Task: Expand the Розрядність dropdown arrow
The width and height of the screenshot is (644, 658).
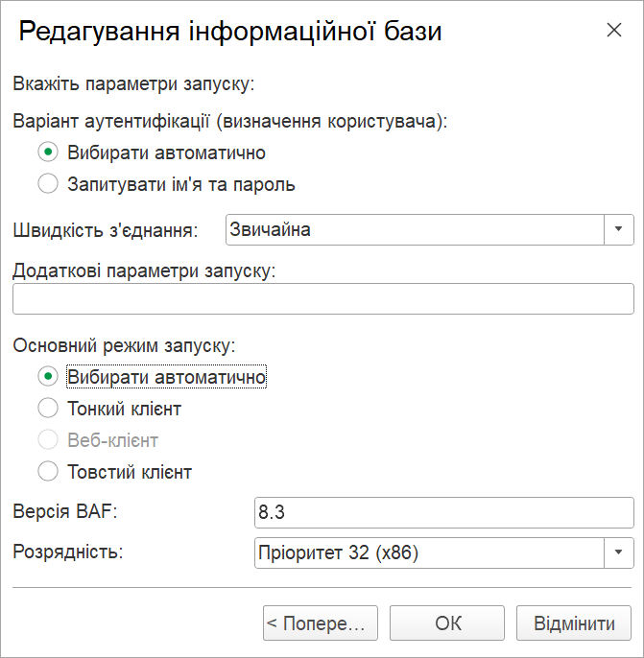Action: 619,552
